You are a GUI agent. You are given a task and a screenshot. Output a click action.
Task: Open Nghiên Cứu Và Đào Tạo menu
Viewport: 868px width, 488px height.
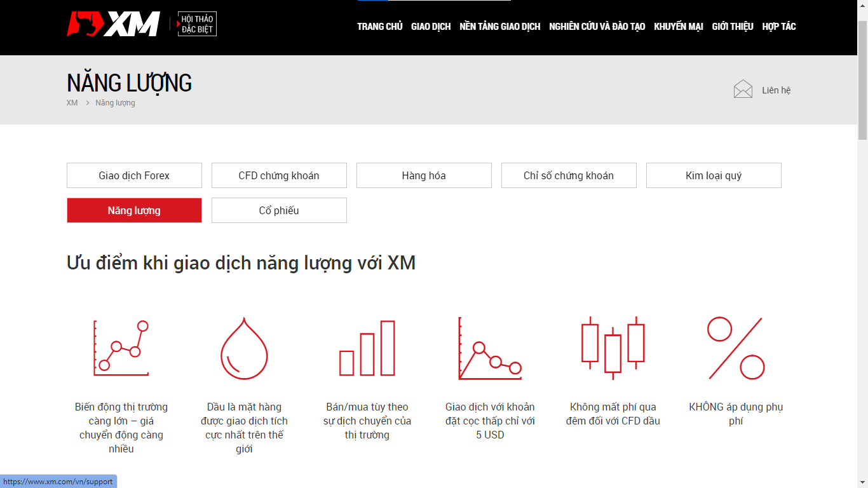pos(597,27)
